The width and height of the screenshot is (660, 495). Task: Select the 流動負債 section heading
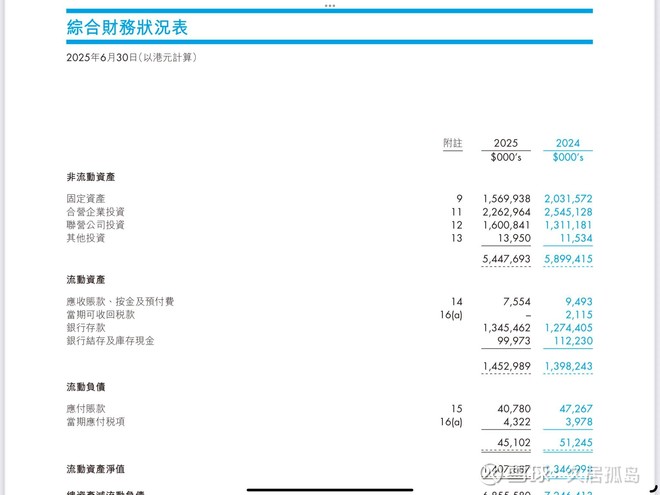[86, 387]
